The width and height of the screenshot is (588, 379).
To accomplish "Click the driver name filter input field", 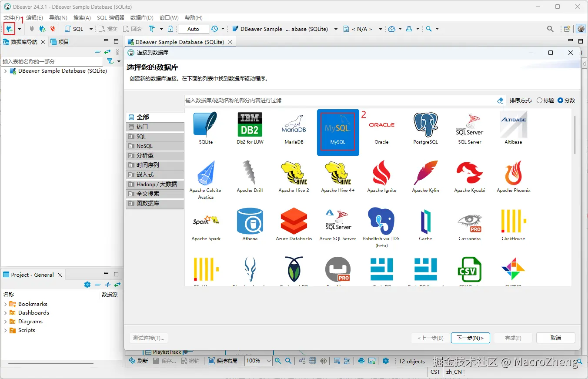I will point(340,101).
